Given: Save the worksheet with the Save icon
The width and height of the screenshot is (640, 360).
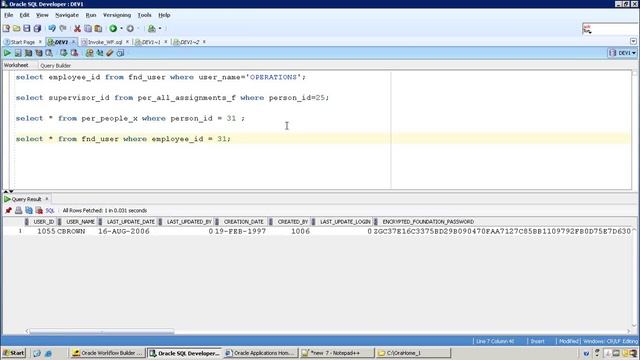Looking at the screenshot, I should click(x=27, y=28).
